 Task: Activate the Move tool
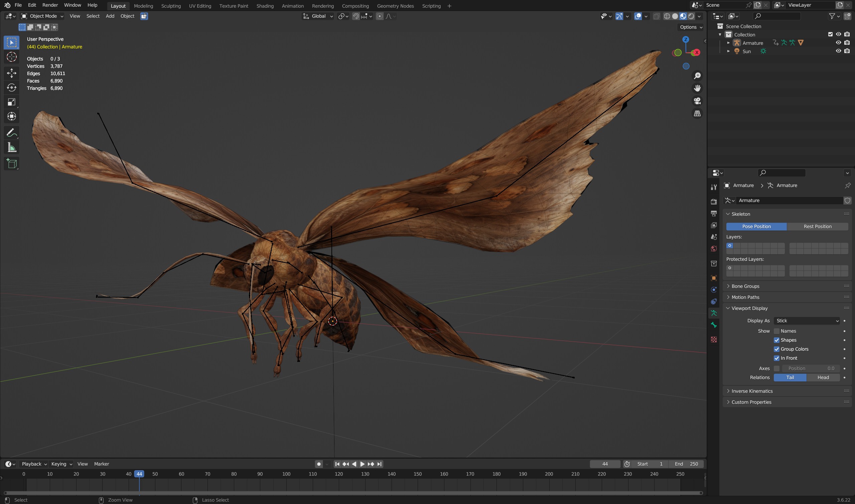click(12, 73)
